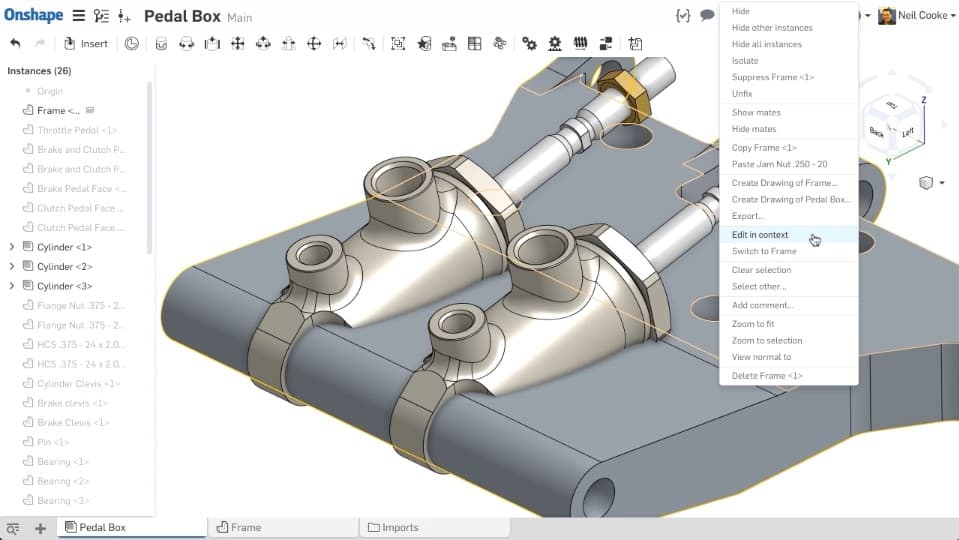The width and height of the screenshot is (959, 540).
Task: Open the tab manager icon at bottom-left
Action: [13, 528]
